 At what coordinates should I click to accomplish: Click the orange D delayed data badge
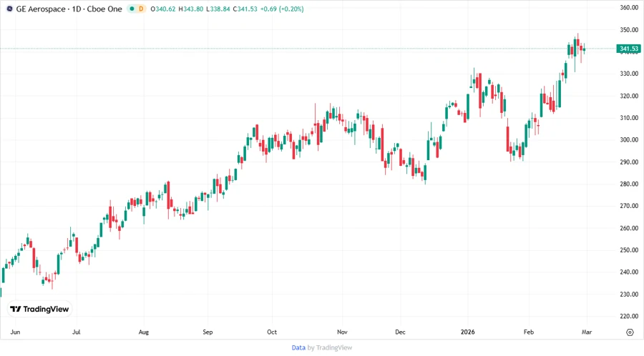click(x=141, y=9)
